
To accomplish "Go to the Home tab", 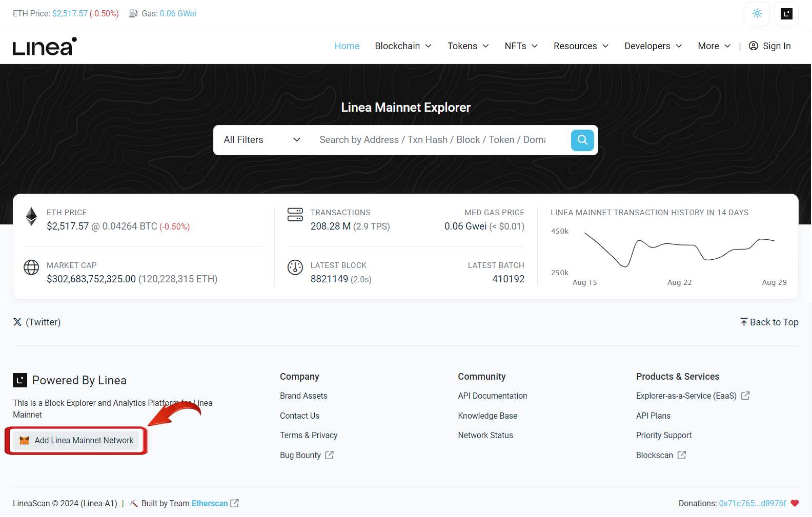I will click(x=347, y=46).
